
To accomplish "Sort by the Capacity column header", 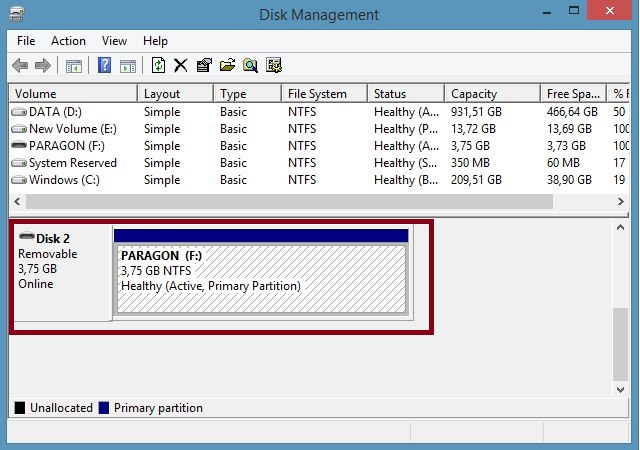I will click(x=493, y=94).
